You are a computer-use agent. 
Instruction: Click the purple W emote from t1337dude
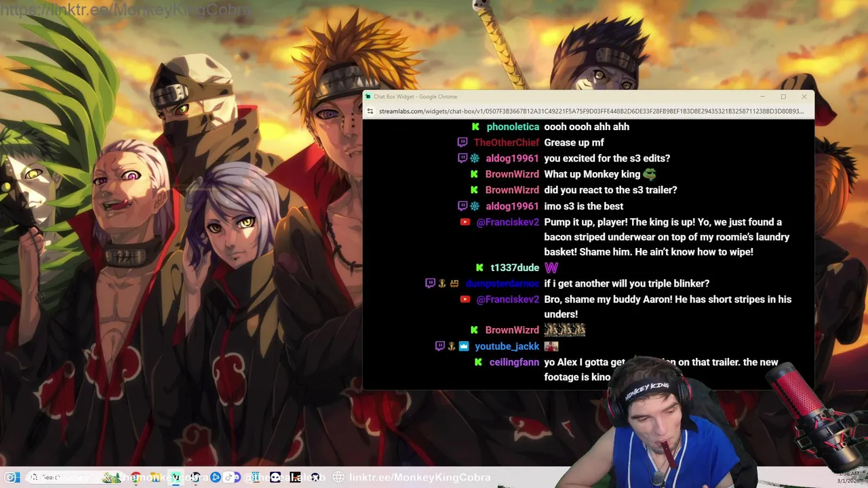551,268
